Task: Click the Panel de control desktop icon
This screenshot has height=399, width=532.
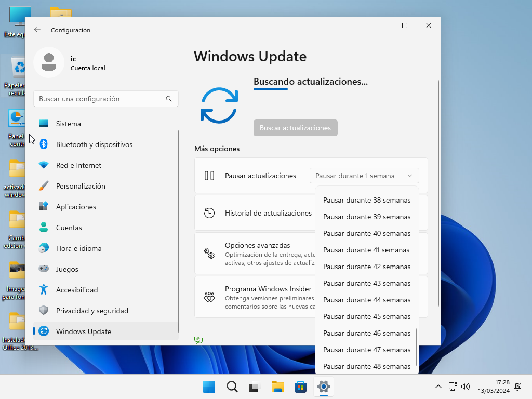Action: click(15, 128)
